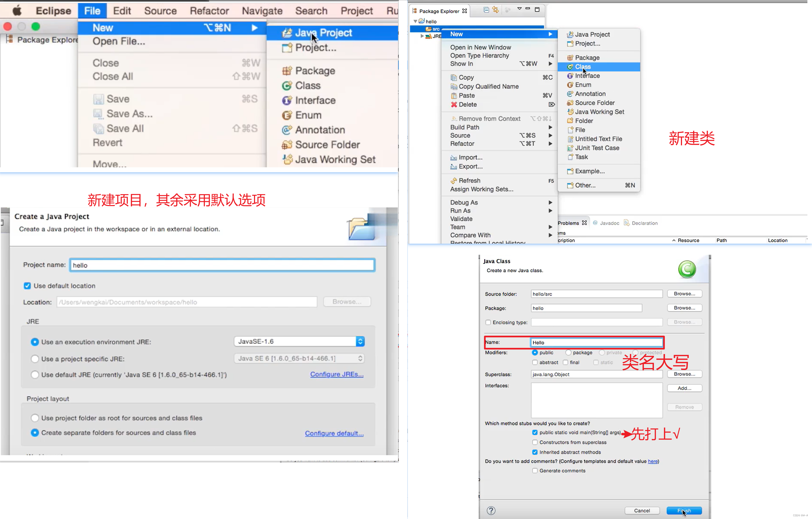Click Paste in the context menu
This screenshot has width=812, height=519.
[x=499, y=95]
